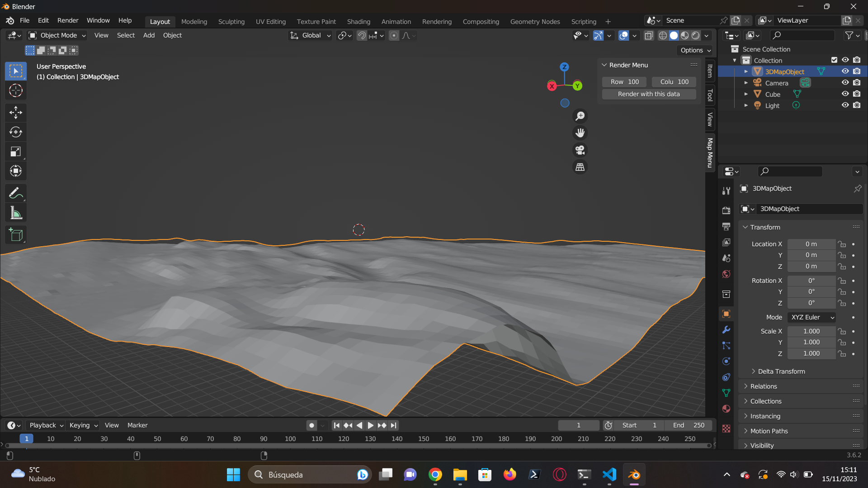Click the Row 100 value field

tap(624, 82)
